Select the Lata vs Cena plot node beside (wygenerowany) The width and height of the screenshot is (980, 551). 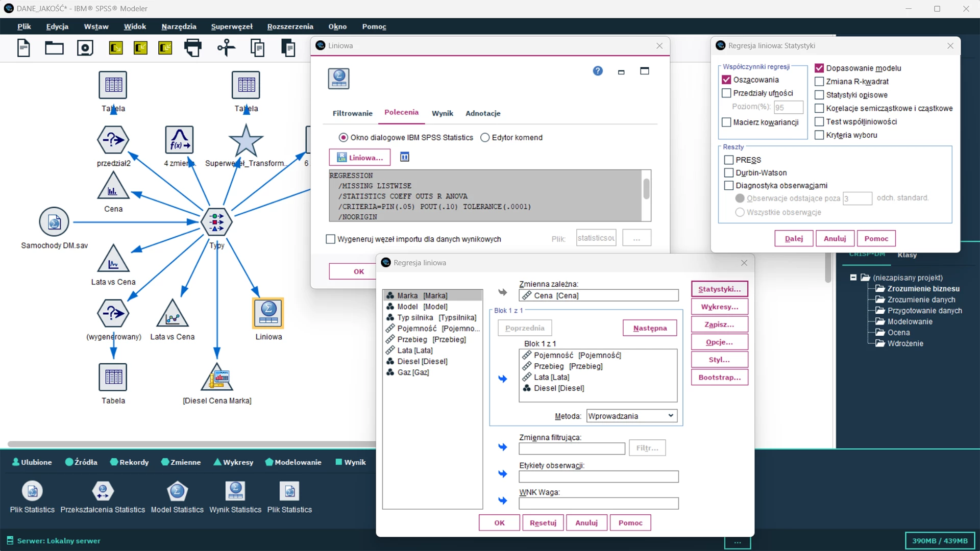point(173,313)
